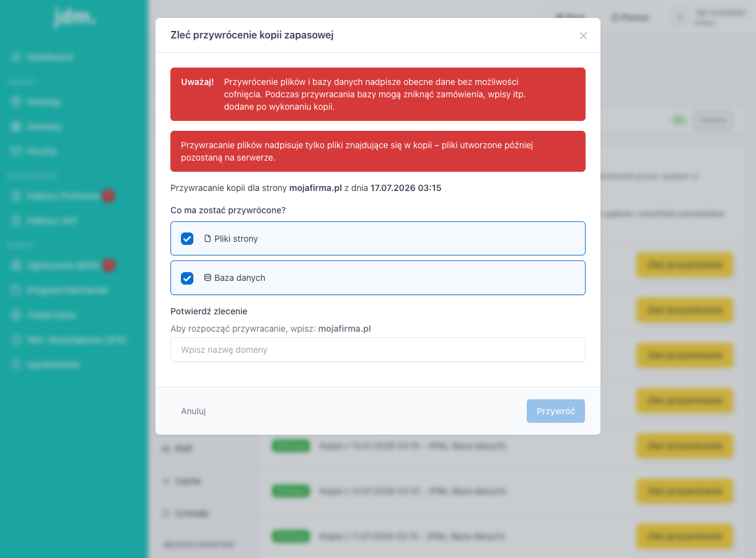Viewport: 756px width, 558px height.
Task: Click the Potwierdź zlecenie heading
Action: click(x=209, y=311)
